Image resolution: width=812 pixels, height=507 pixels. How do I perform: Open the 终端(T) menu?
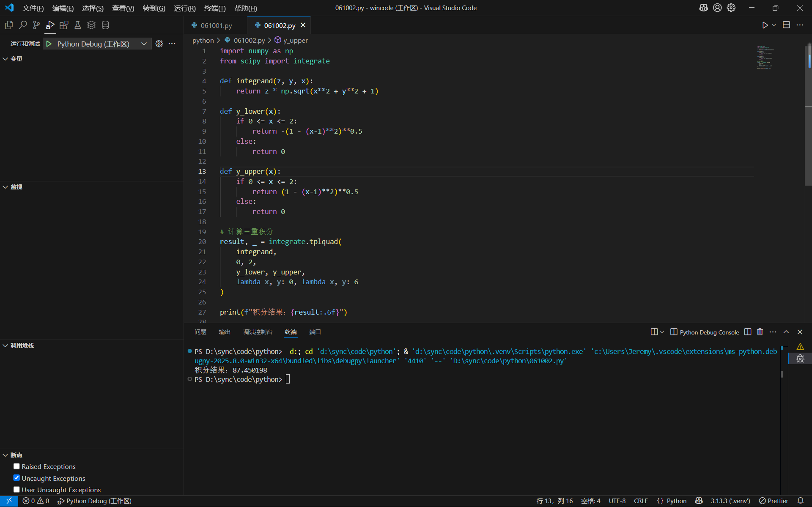pyautogui.click(x=214, y=8)
